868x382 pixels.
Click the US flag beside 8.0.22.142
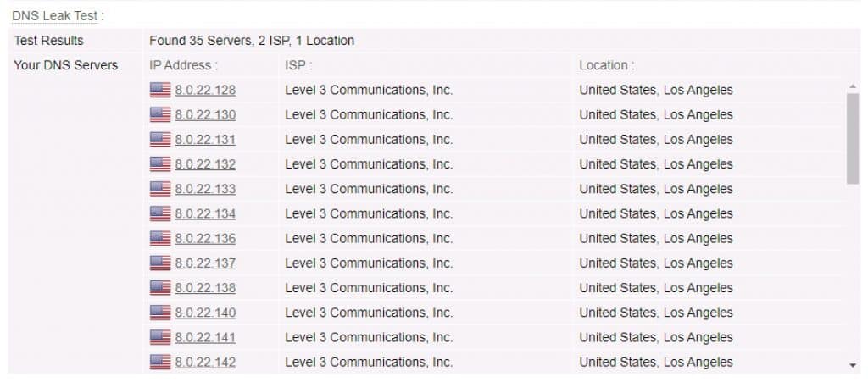point(160,363)
